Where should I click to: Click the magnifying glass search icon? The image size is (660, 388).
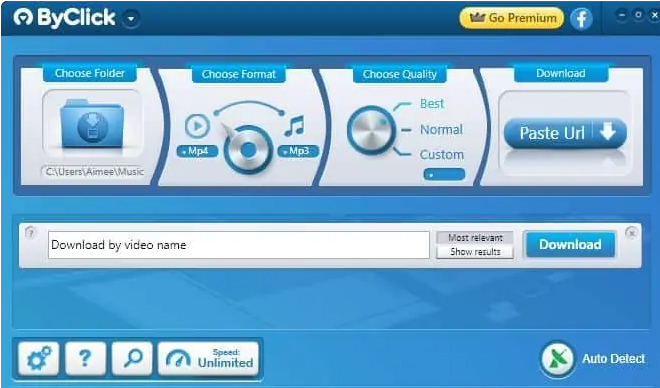coord(132,359)
